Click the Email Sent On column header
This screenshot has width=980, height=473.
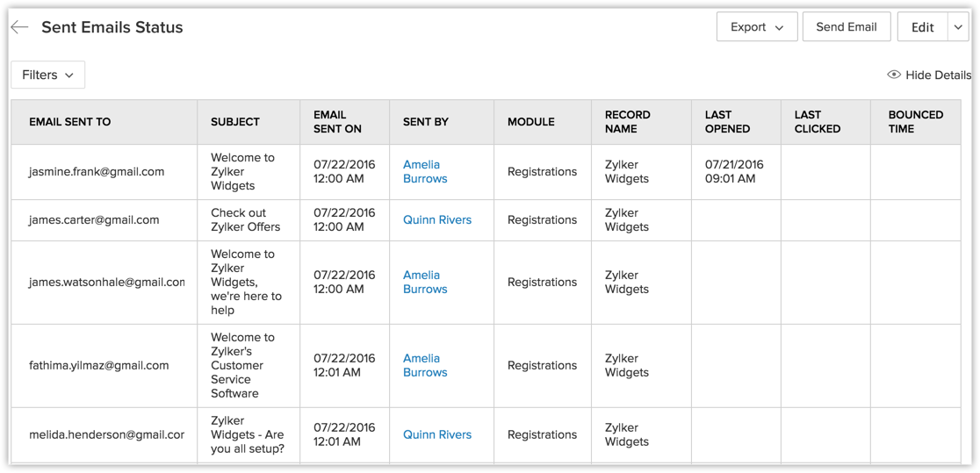point(330,122)
